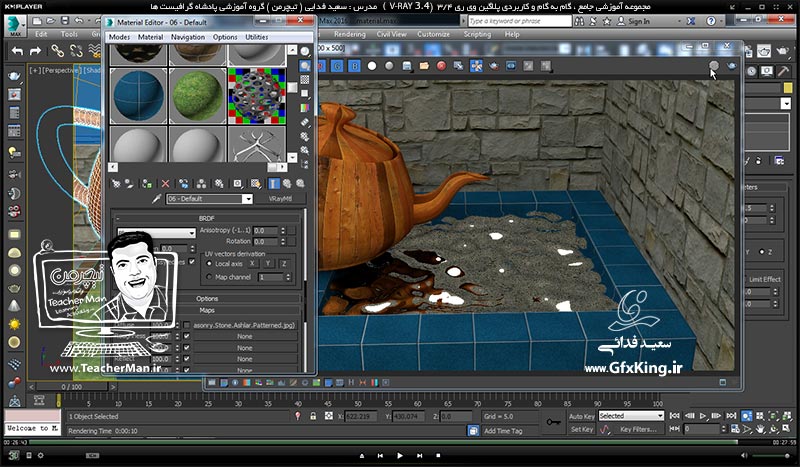Click the Orbit viewport navigation icon
The height and width of the screenshot is (467, 800).
pyautogui.click(x=774, y=429)
